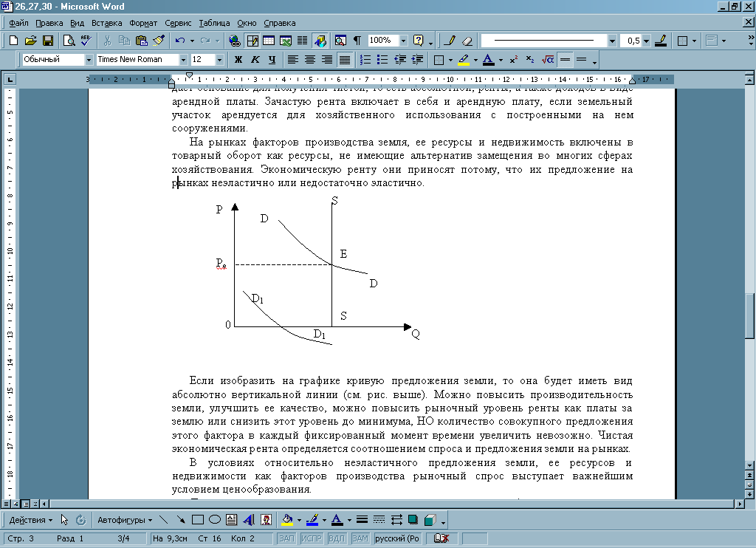The height and width of the screenshot is (548, 756).
Task: Insert clip art picture
Action: point(266,519)
